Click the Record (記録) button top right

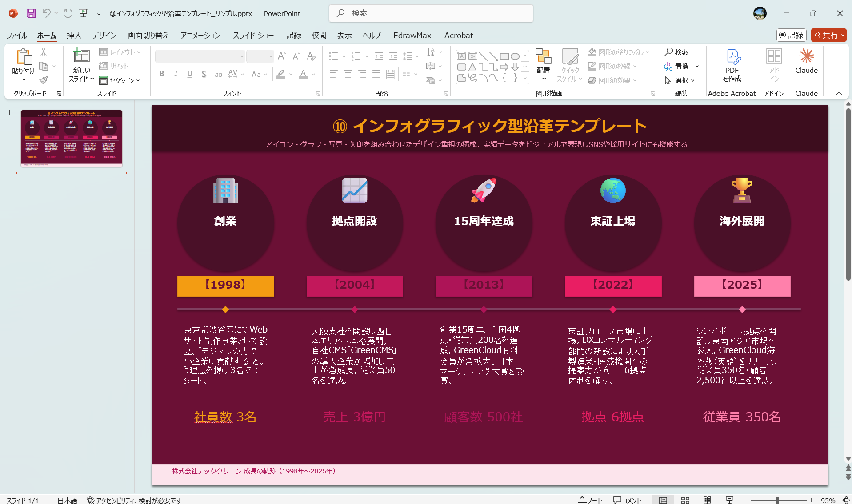coord(792,35)
